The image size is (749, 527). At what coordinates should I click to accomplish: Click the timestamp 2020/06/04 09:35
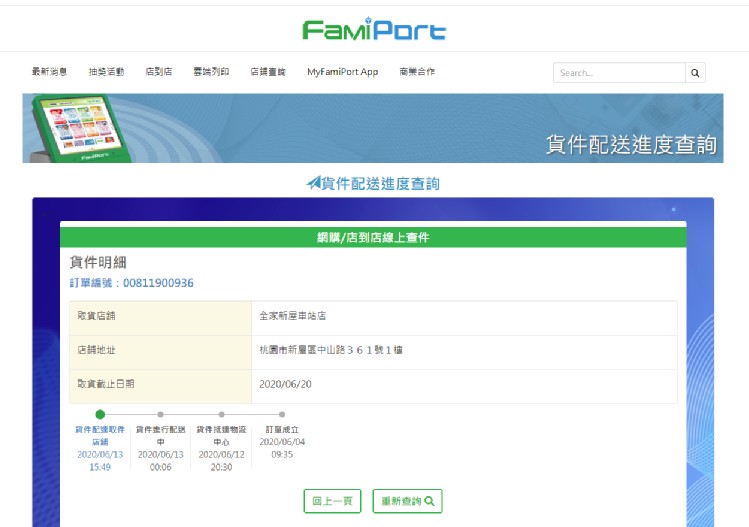pyautogui.click(x=282, y=448)
